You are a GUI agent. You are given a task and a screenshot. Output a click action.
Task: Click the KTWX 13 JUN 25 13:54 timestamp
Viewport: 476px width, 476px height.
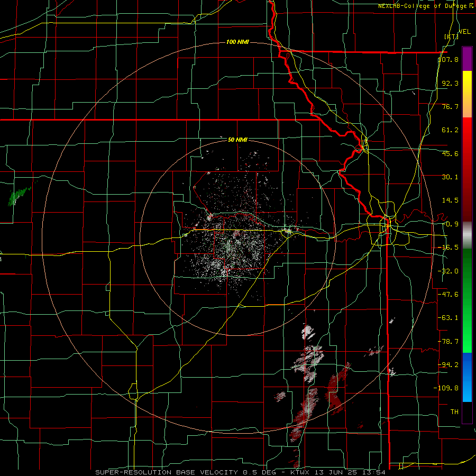click(338, 472)
